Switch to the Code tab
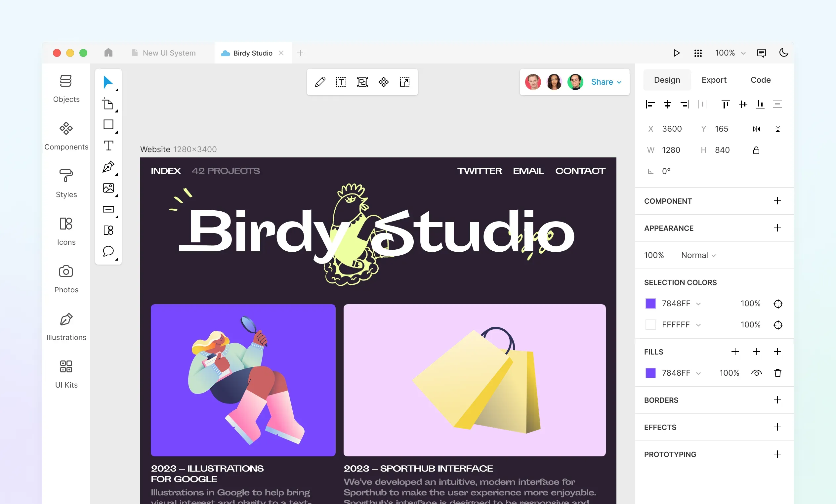This screenshot has width=836, height=504. click(x=760, y=80)
